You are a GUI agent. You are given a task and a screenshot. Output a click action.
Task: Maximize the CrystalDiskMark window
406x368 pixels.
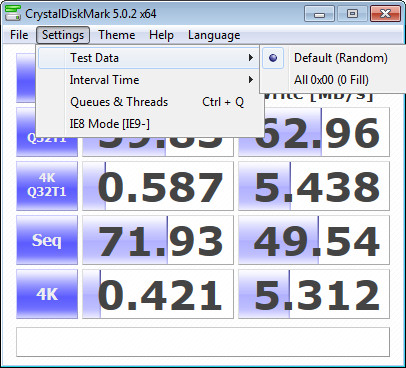pyautogui.click(x=352, y=14)
